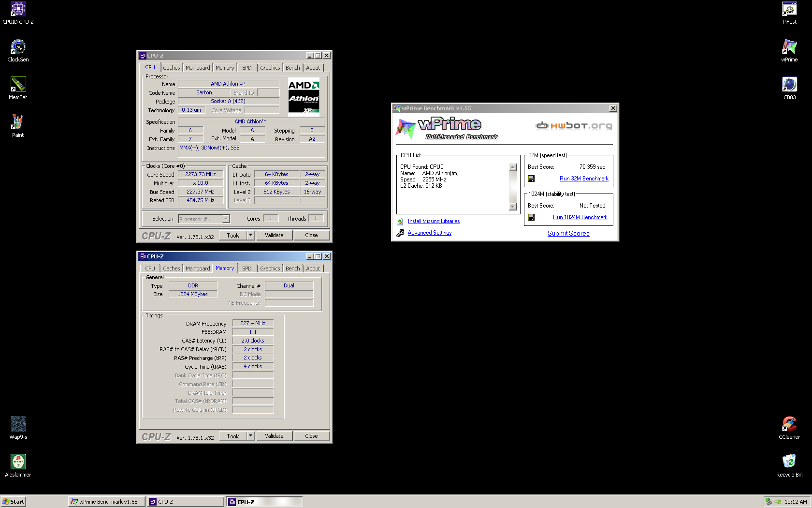Switch to SPD tab in top CPU-Z window
Image resolution: width=812 pixels, height=508 pixels.
247,68
